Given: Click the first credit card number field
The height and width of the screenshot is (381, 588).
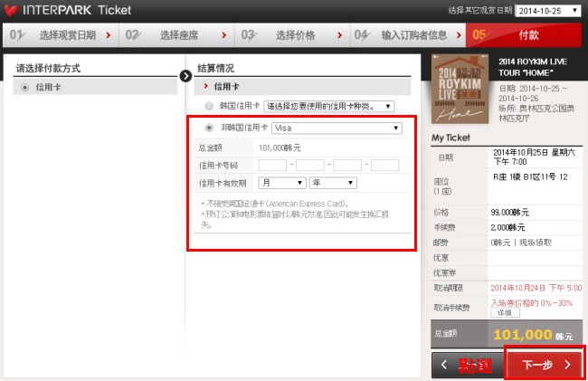Looking at the screenshot, I should coord(272,165).
